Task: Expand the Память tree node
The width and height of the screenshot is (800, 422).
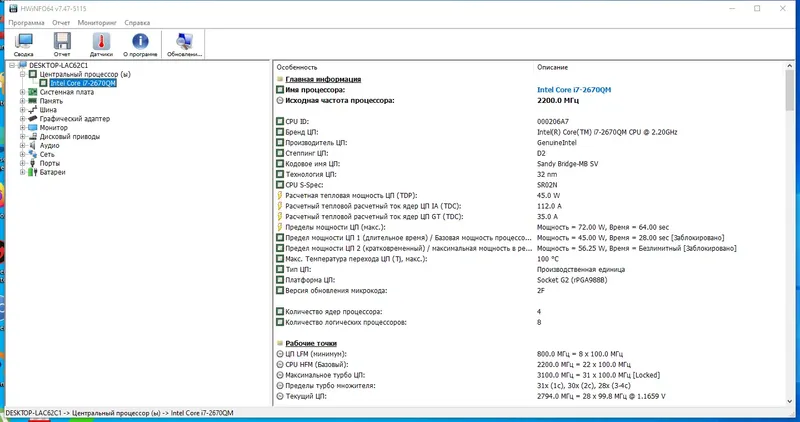Action: [22, 101]
